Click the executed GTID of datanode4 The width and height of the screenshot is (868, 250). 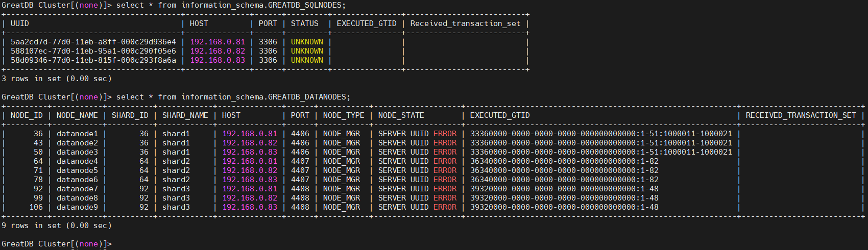(x=564, y=161)
